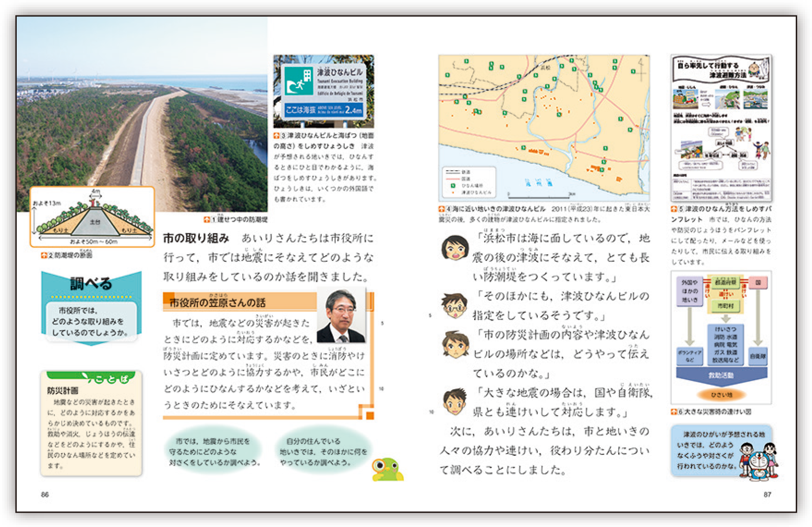Viewport: 812px width, 527px height.
Task: Click the orange ひさい地 oval in diagram
Action: pyautogui.click(x=721, y=394)
